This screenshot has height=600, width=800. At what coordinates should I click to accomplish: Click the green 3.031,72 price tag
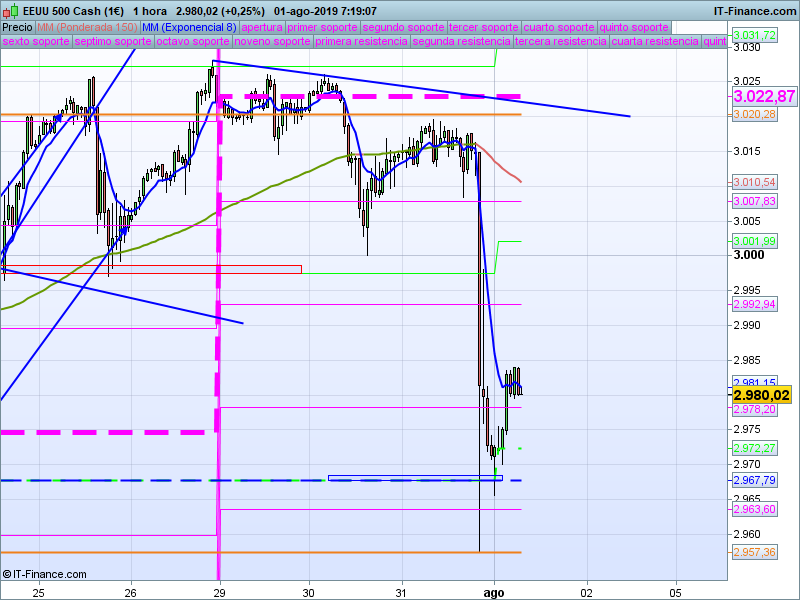755,35
